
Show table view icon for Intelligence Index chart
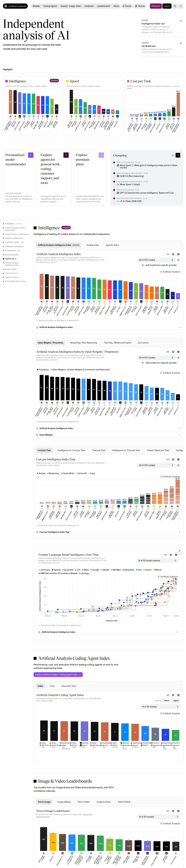[x=178, y=254]
